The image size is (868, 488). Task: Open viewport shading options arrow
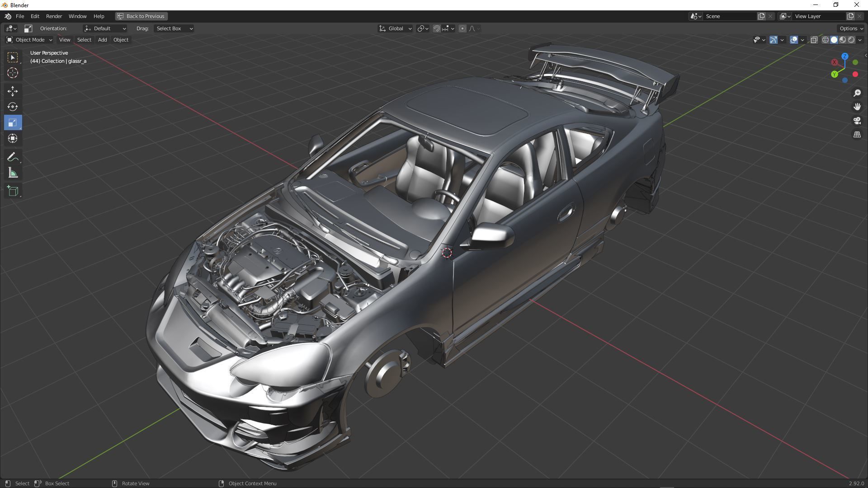point(860,40)
